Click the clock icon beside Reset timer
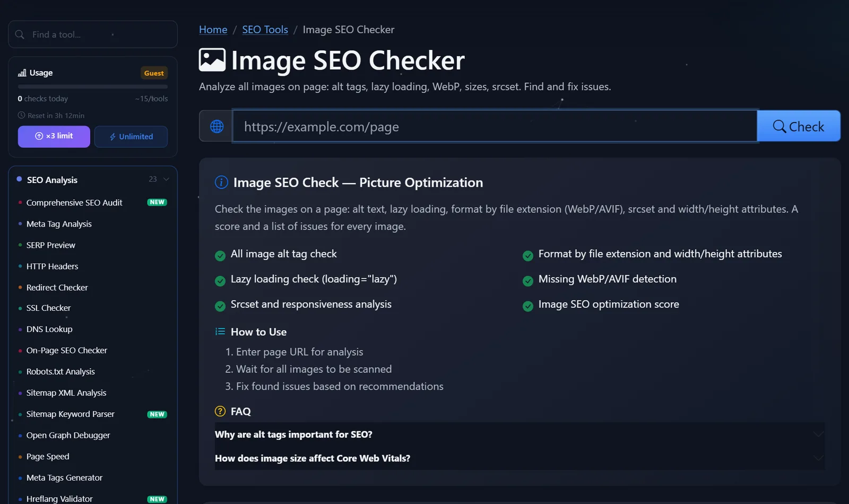The height and width of the screenshot is (504, 849). pyautogui.click(x=21, y=115)
